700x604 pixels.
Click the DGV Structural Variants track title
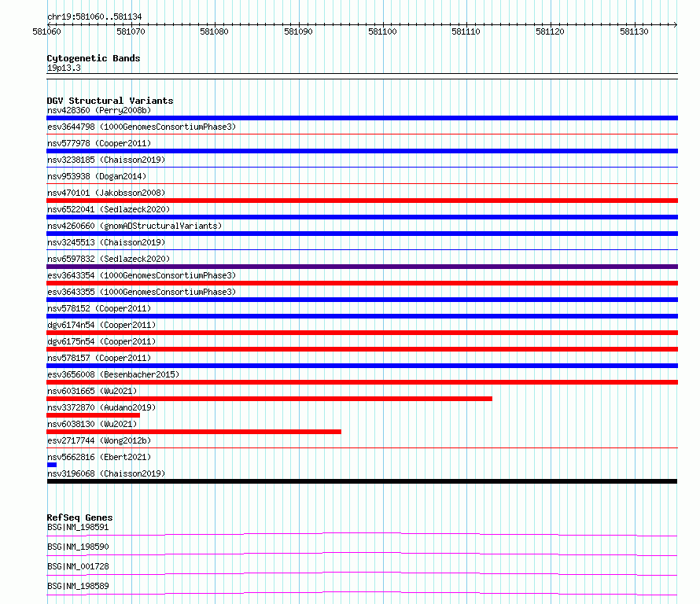[110, 101]
